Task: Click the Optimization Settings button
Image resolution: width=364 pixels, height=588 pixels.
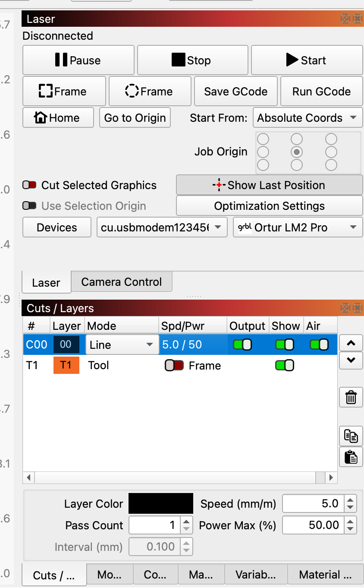Action: coord(269,206)
